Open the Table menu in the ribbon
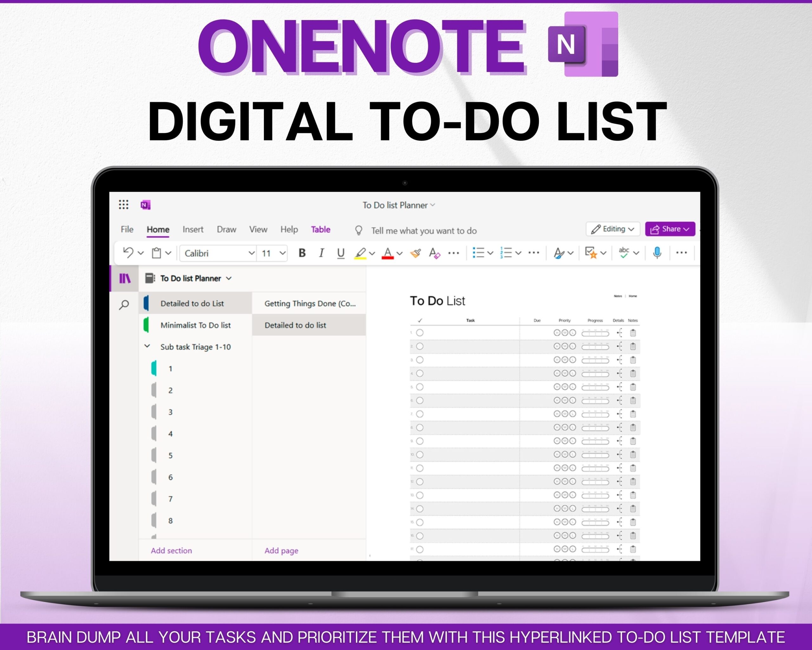 pyautogui.click(x=320, y=229)
